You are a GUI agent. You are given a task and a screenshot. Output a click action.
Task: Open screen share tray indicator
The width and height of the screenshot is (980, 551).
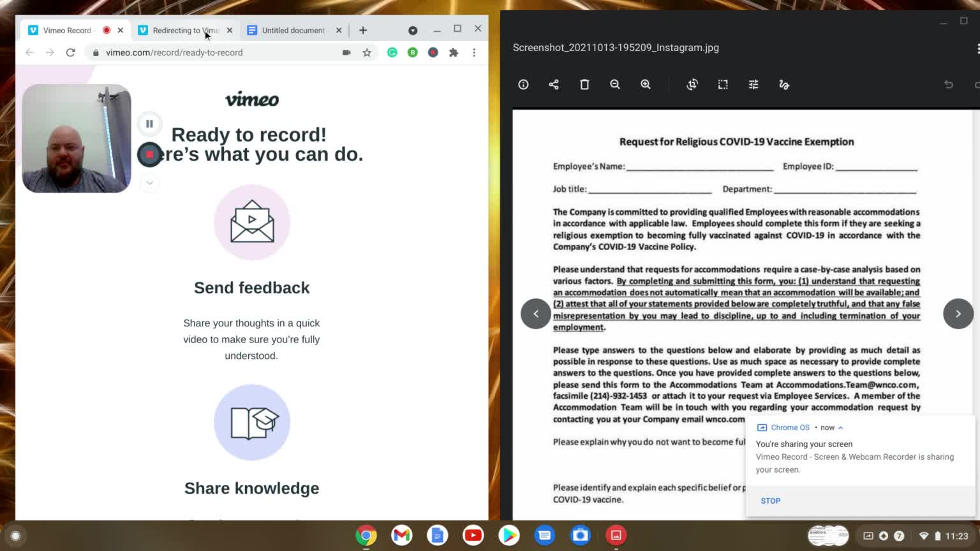click(868, 536)
